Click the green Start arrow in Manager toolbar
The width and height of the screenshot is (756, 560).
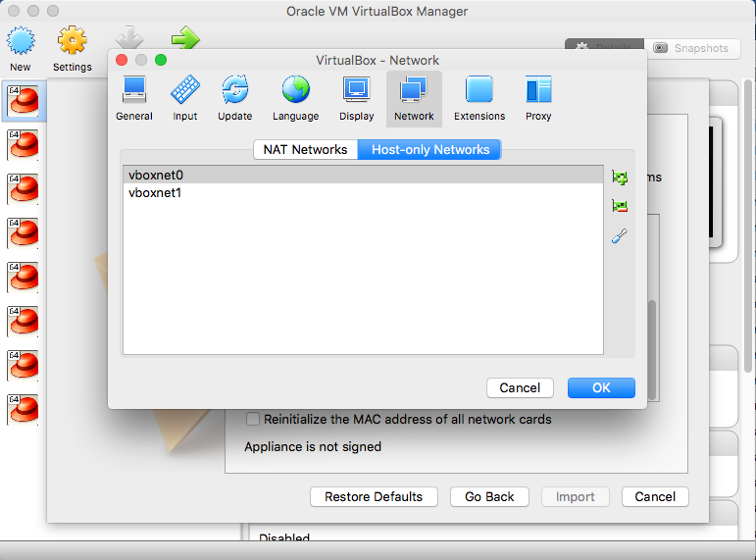point(185,37)
